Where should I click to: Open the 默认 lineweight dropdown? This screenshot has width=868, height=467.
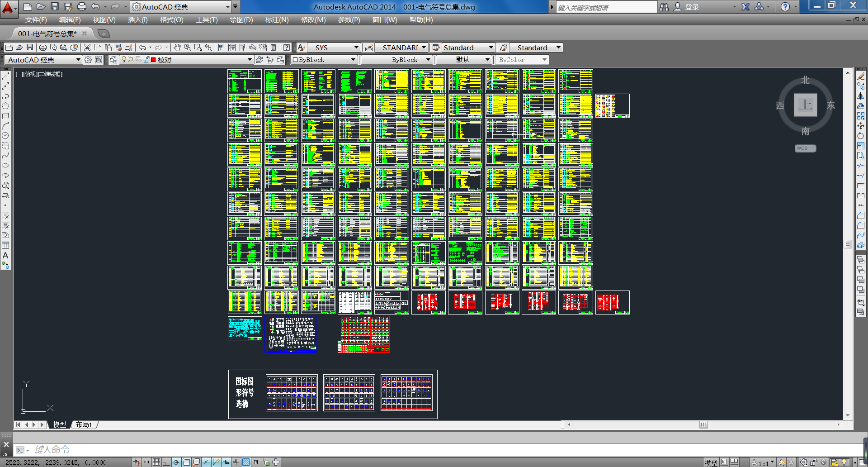coord(487,60)
